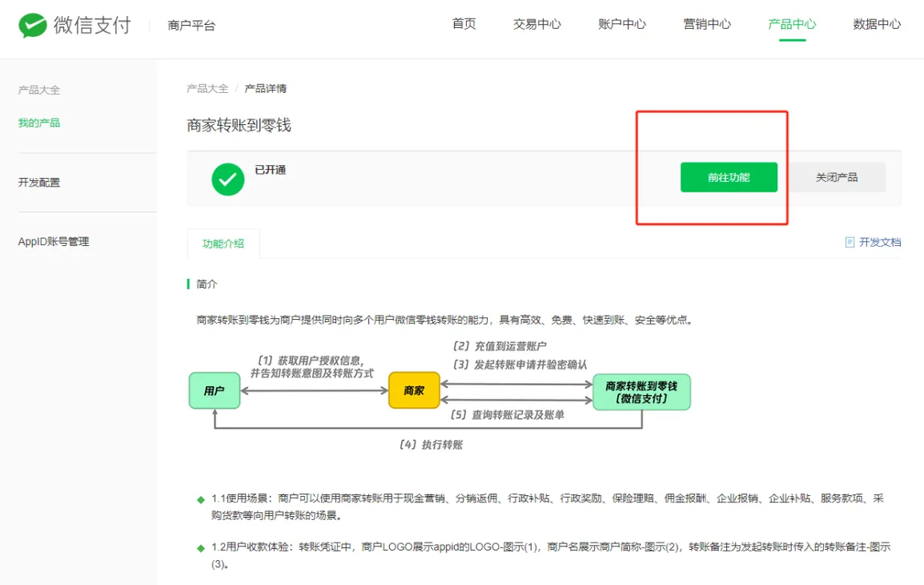The height and width of the screenshot is (585, 924).
Task: Select 营销中心 in top navigation
Action: pos(706,24)
